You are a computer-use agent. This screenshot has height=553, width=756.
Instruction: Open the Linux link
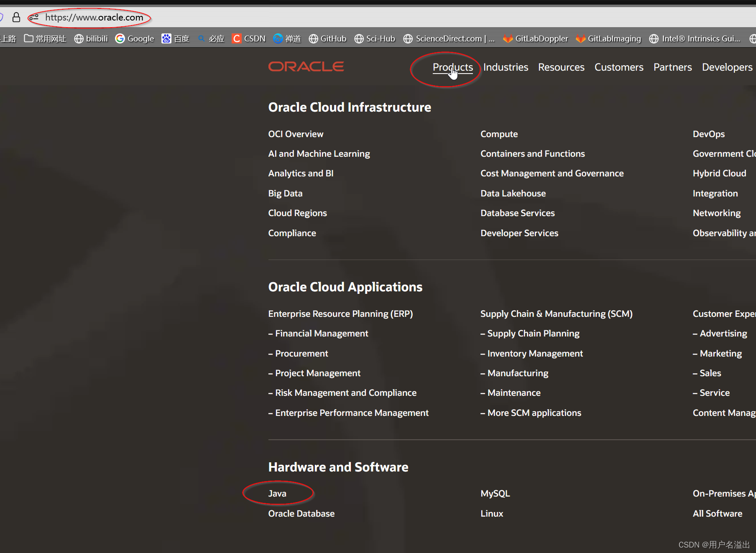coord(492,514)
